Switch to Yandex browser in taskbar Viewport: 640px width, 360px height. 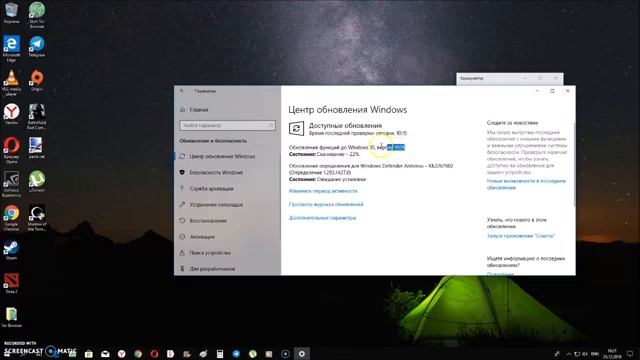122,353
